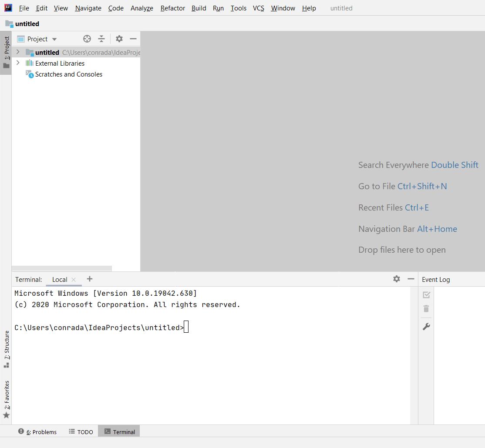
Task: Hide the Project panel with minus icon
Action: [x=133, y=39]
